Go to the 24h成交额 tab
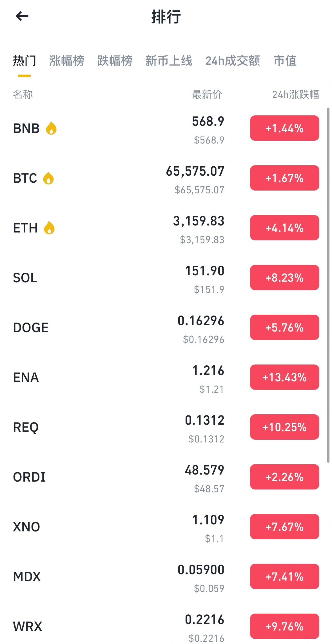The image size is (332, 644). click(233, 61)
